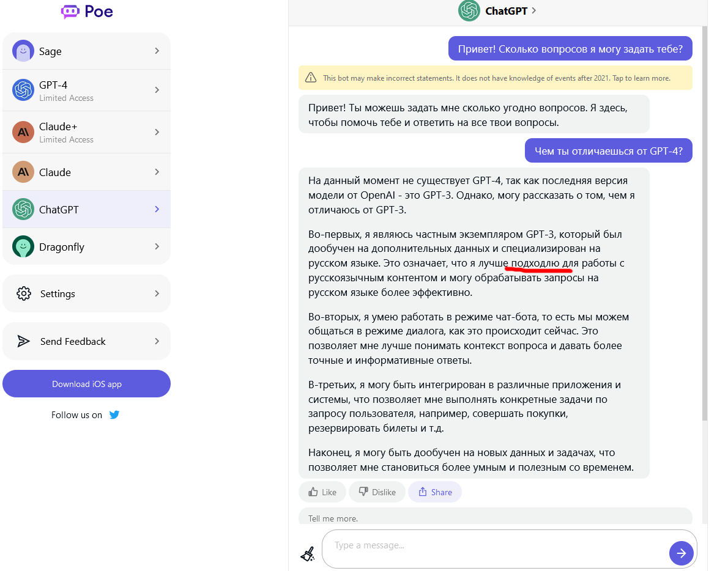Switch to the Claude chat

(x=86, y=172)
